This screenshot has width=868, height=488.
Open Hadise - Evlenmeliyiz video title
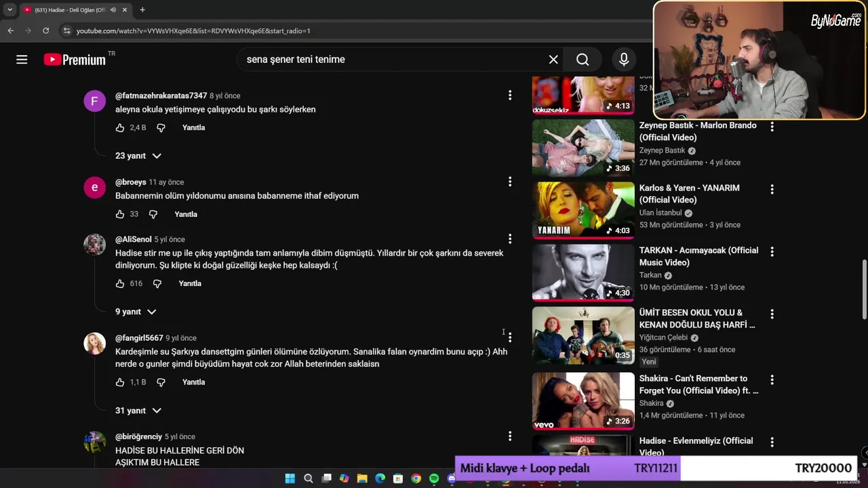point(696,447)
